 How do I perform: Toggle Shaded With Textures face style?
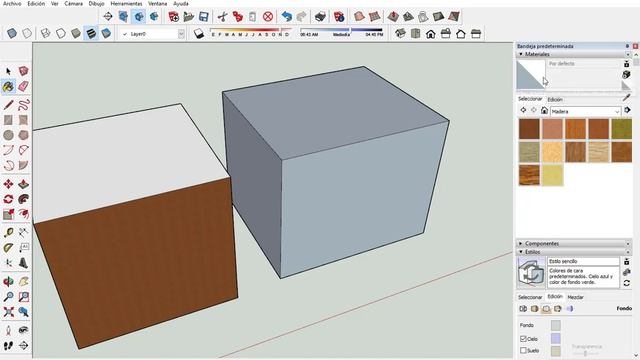(x=91, y=33)
